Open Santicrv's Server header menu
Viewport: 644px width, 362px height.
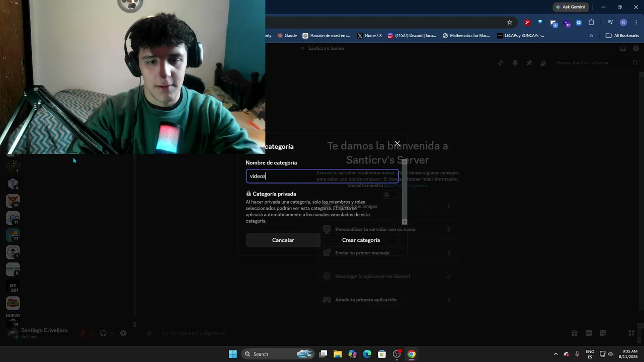pyautogui.click(x=322, y=48)
